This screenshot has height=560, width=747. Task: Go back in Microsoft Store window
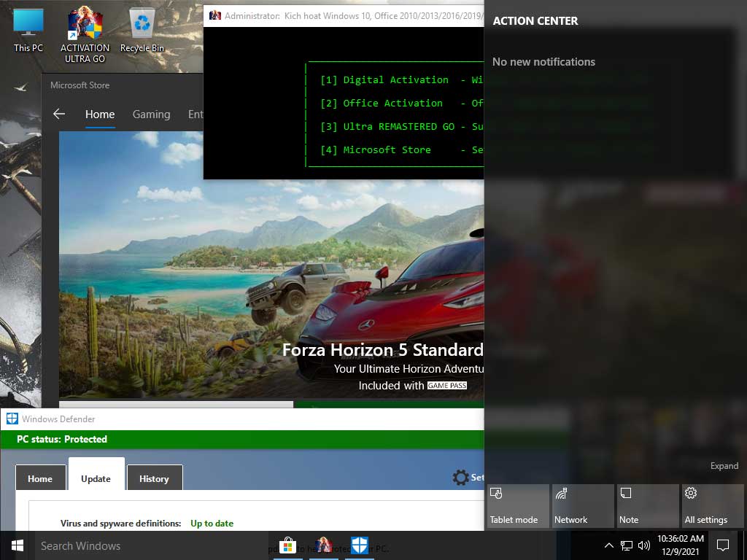click(x=59, y=114)
